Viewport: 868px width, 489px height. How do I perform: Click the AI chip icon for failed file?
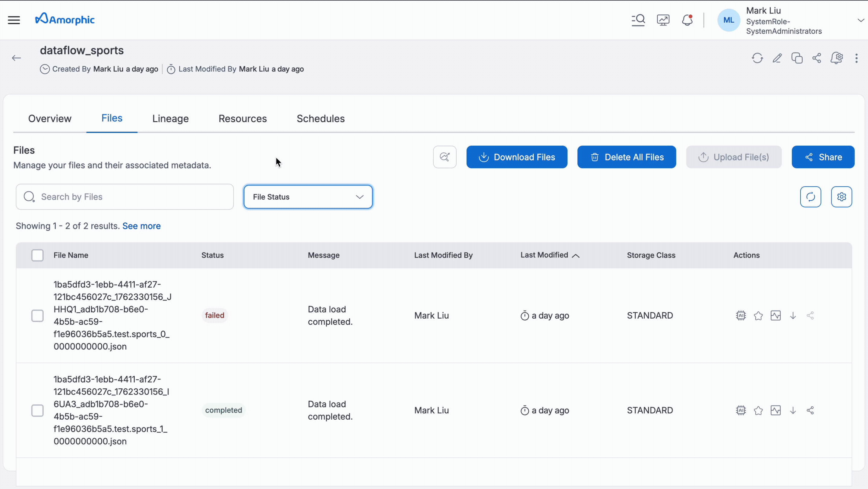point(741,316)
